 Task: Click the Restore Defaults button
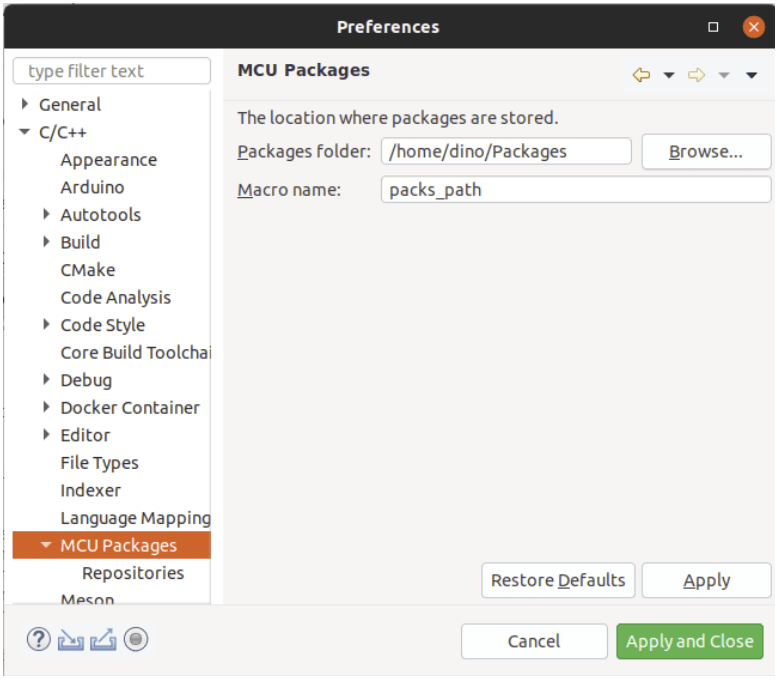pyautogui.click(x=558, y=580)
